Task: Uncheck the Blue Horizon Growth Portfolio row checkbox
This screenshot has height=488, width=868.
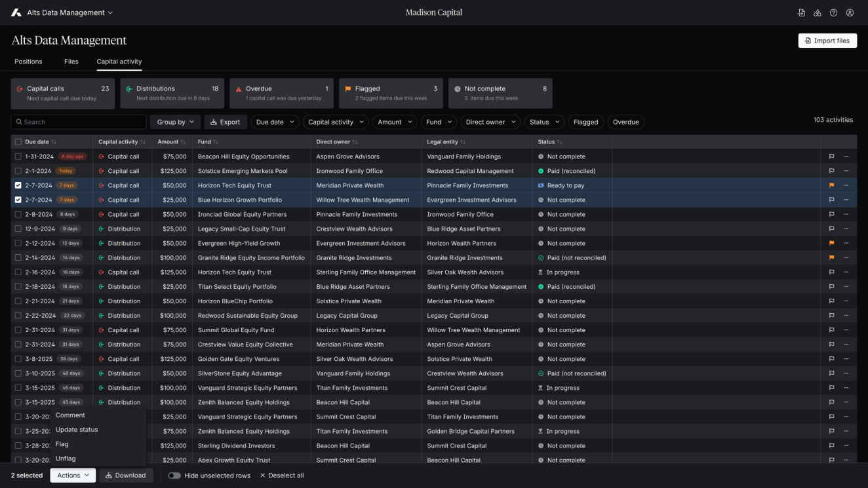Action: (18, 200)
